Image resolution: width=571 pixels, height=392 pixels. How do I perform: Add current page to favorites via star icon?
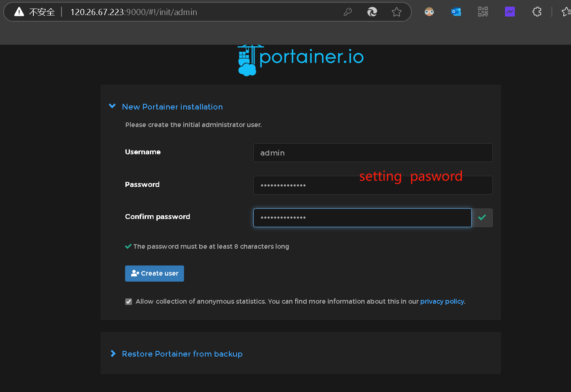[x=397, y=11]
